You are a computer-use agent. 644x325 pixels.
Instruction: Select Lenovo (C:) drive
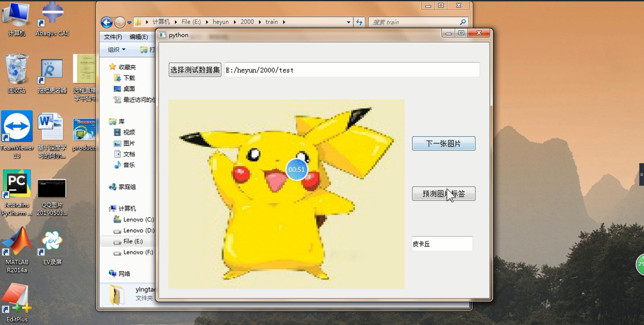pyautogui.click(x=134, y=219)
